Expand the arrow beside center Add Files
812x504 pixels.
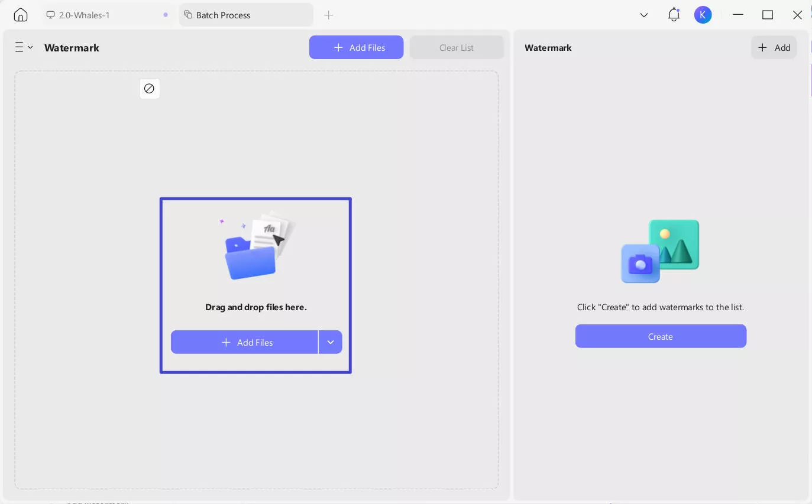331,342
